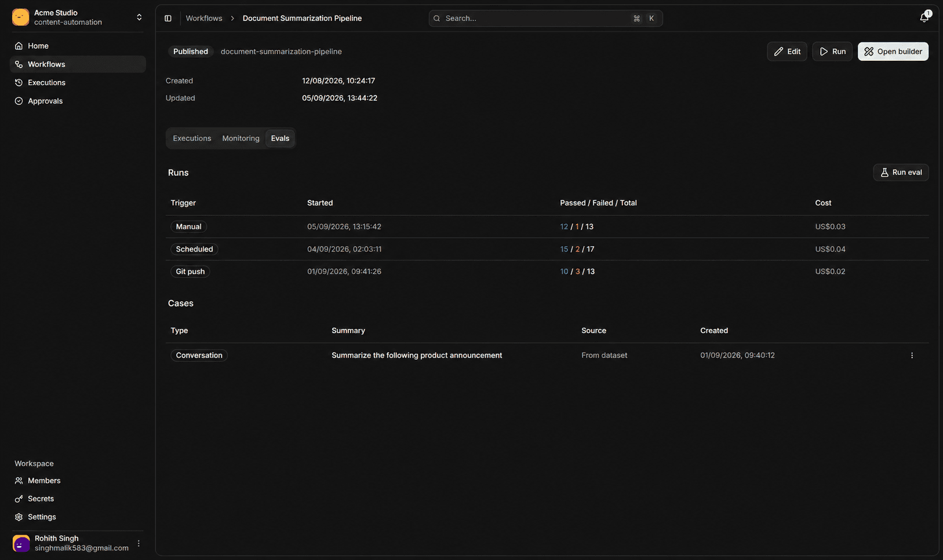Switch to the Executions tab
Viewport: 943px width, 560px height.
[x=192, y=138]
